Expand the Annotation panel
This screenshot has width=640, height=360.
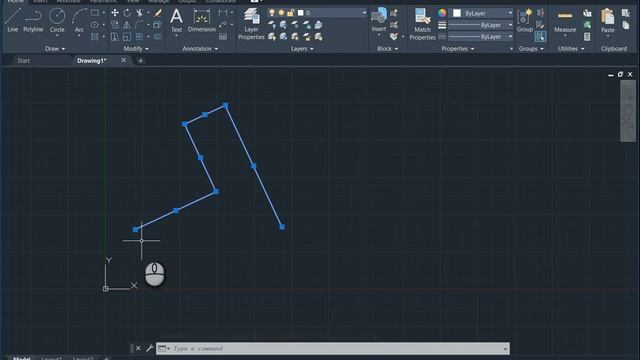pyautogui.click(x=200, y=49)
